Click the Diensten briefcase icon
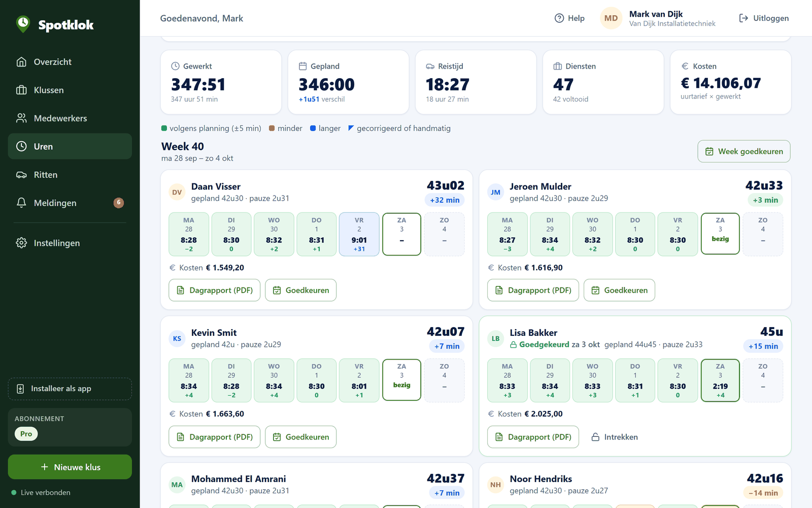812x508 pixels. 558,66
